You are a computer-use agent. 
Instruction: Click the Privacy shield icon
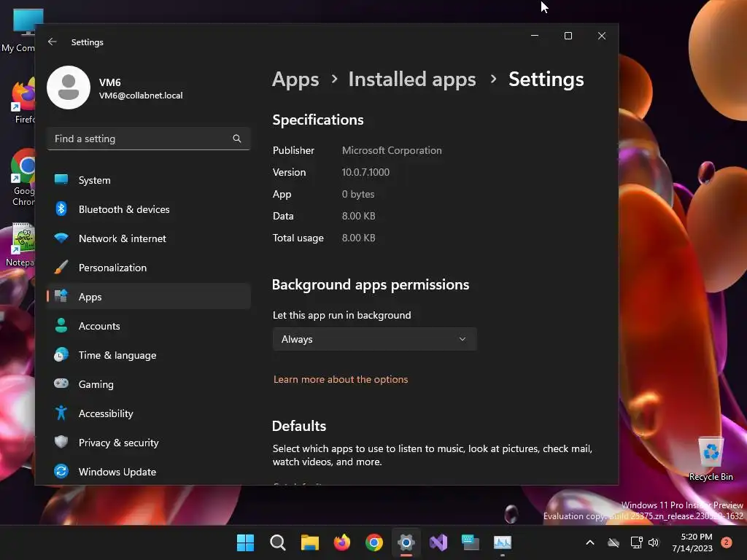point(61,442)
